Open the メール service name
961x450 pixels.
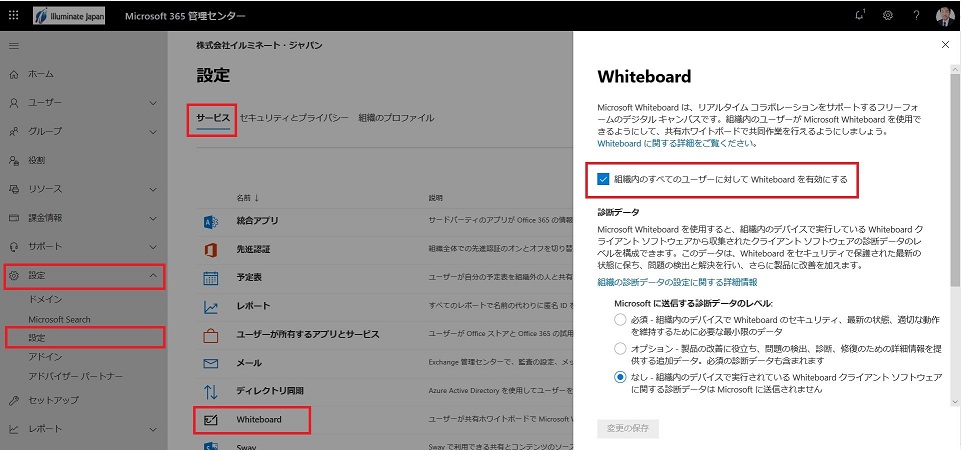(249, 363)
